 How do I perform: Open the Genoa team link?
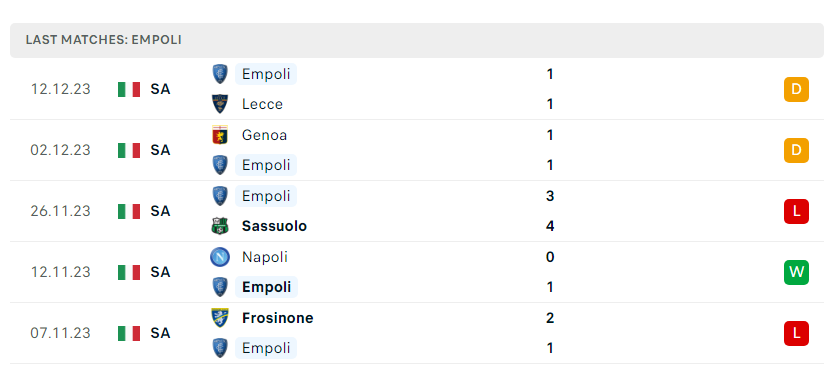click(264, 135)
